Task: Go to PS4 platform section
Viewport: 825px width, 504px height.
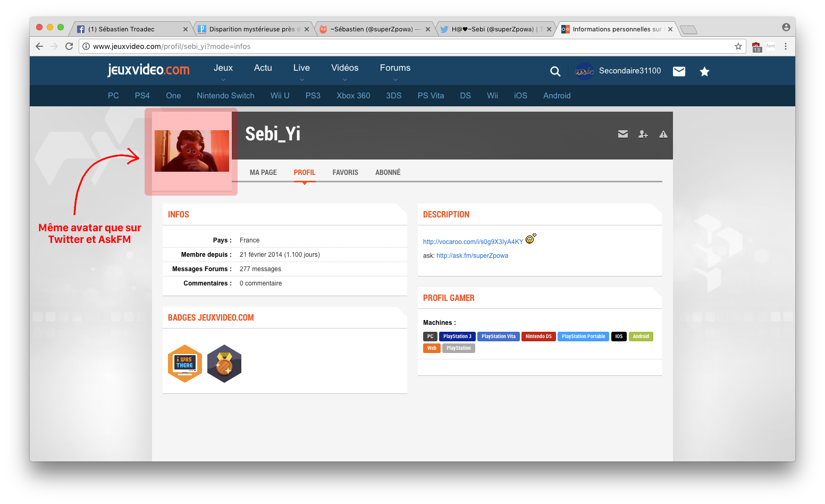Action: pos(142,96)
